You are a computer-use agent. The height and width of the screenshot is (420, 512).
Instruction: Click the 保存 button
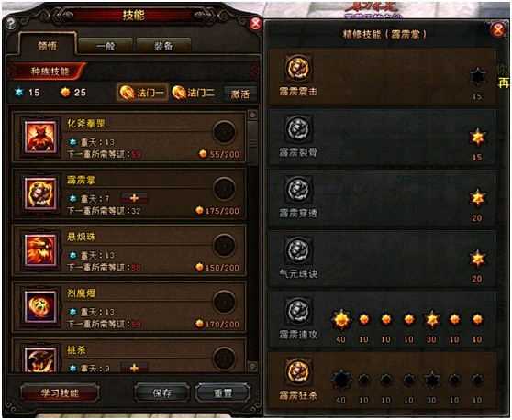pos(162,392)
